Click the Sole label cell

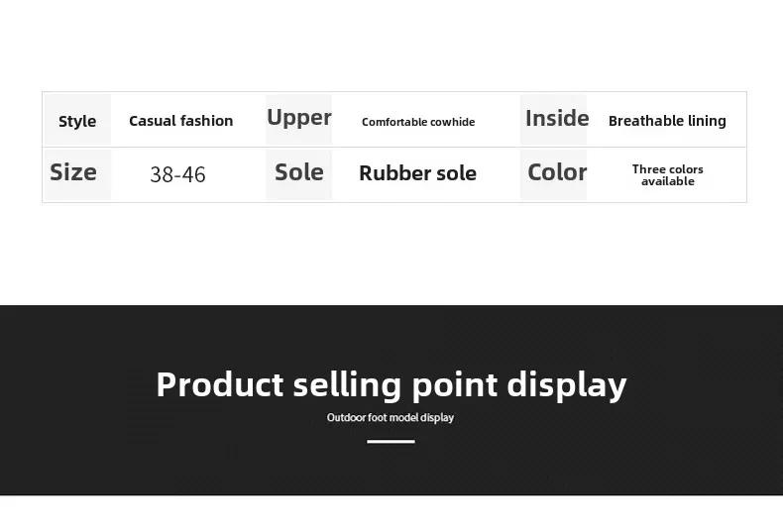click(x=298, y=174)
